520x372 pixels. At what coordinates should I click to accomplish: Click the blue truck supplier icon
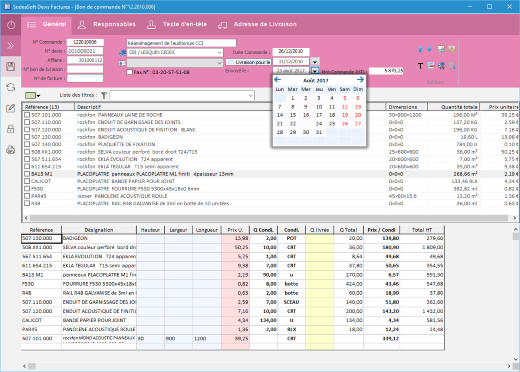coord(122,53)
